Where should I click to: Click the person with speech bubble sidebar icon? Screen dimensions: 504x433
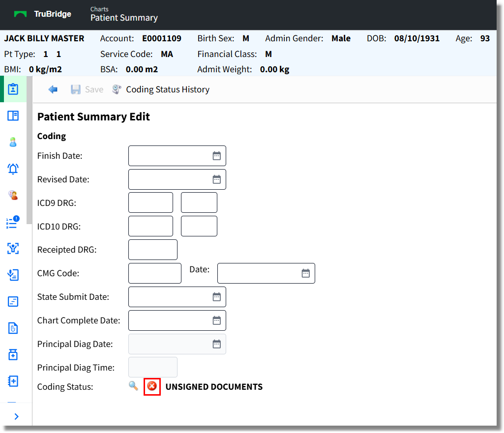(13, 195)
